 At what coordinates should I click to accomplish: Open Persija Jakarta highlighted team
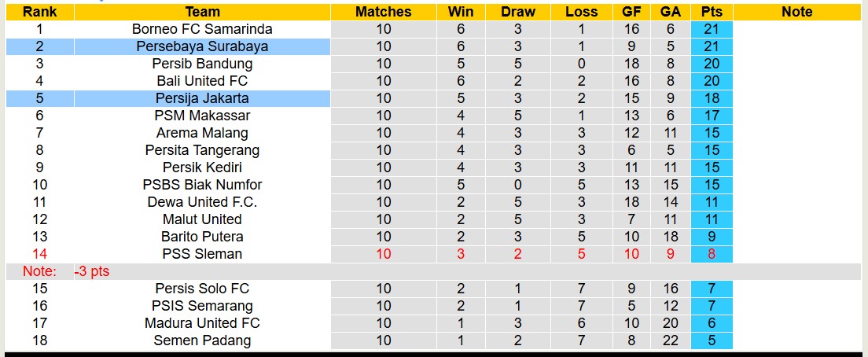pos(202,98)
